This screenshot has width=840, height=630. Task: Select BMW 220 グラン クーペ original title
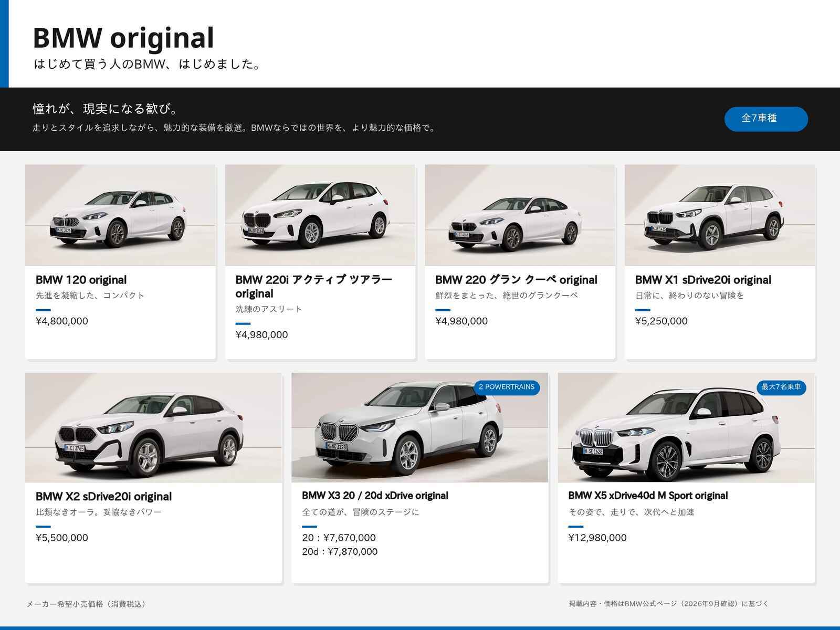pos(516,280)
